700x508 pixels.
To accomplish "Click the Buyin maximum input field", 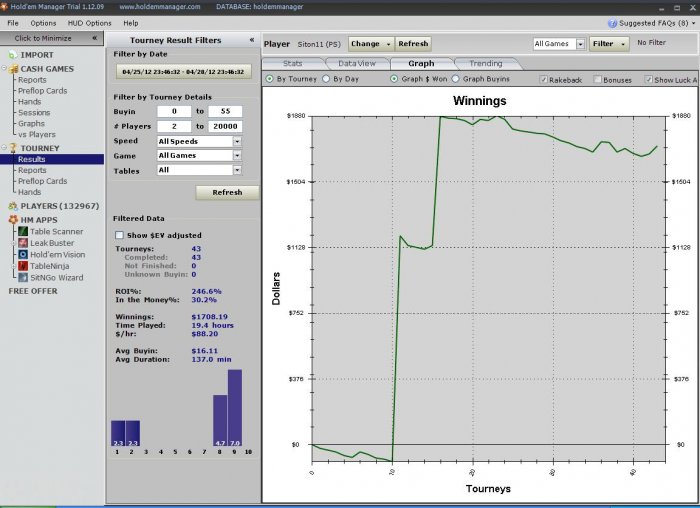I will (x=225, y=111).
